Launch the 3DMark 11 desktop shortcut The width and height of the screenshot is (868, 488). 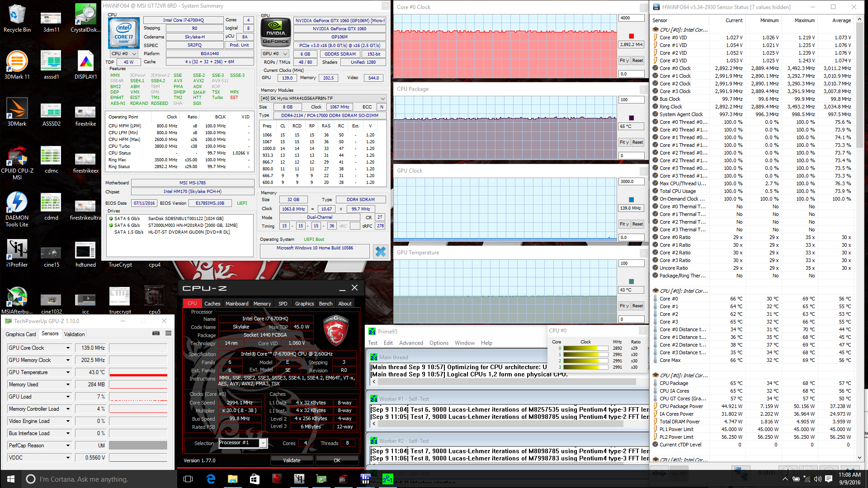tap(17, 65)
